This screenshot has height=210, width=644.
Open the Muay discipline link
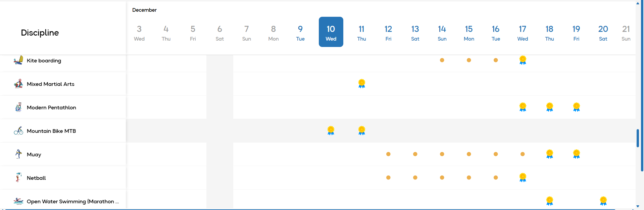pos(34,155)
